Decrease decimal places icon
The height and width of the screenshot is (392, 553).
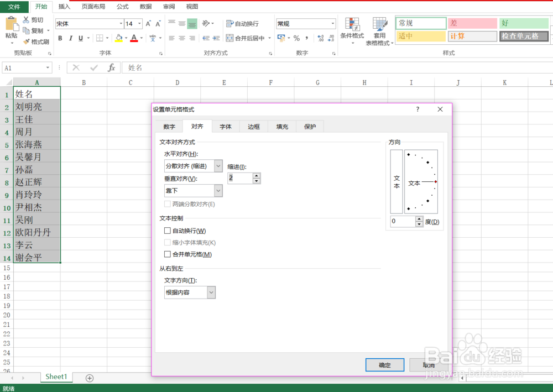331,38
